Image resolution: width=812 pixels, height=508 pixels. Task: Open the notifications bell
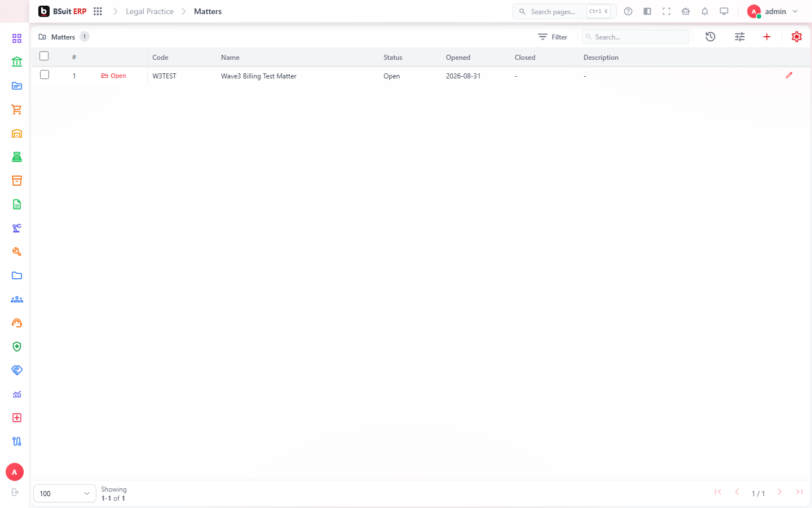click(x=705, y=11)
